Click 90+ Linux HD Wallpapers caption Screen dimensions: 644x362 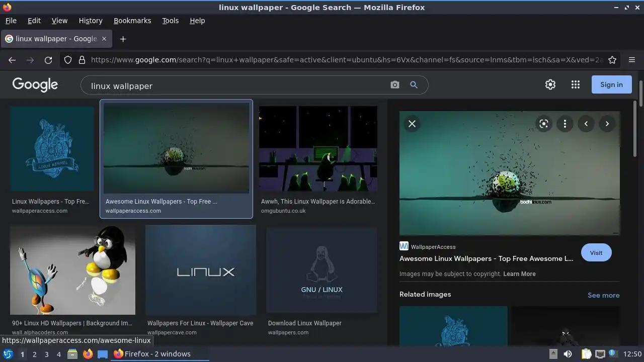tap(72, 323)
